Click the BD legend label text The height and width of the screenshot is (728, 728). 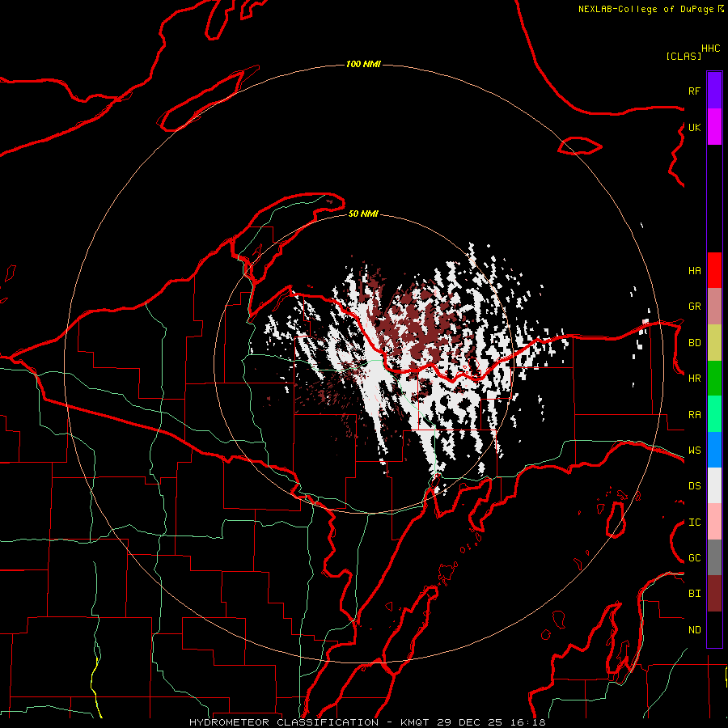(695, 343)
